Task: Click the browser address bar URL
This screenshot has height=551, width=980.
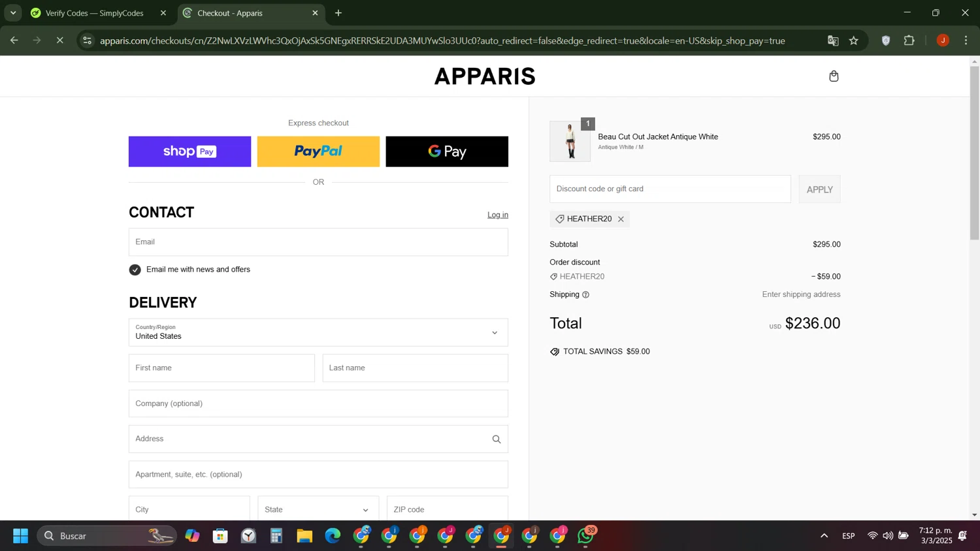Action: (442, 40)
